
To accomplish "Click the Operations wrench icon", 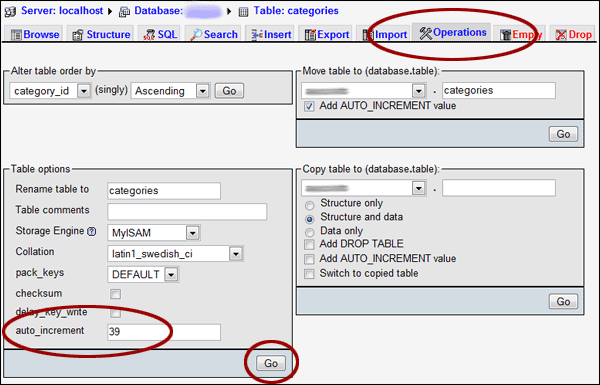I will [425, 33].
